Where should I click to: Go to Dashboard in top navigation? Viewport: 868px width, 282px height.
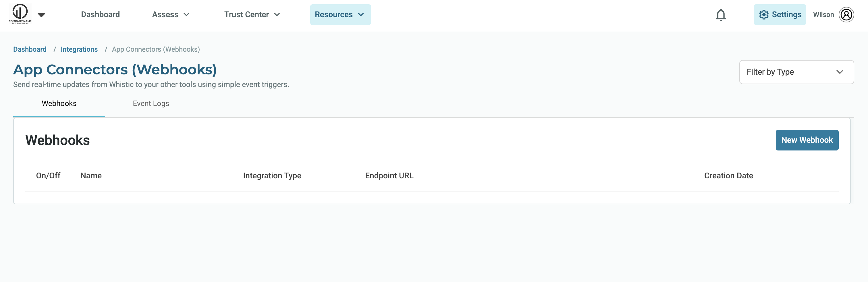tap(101, 14)
